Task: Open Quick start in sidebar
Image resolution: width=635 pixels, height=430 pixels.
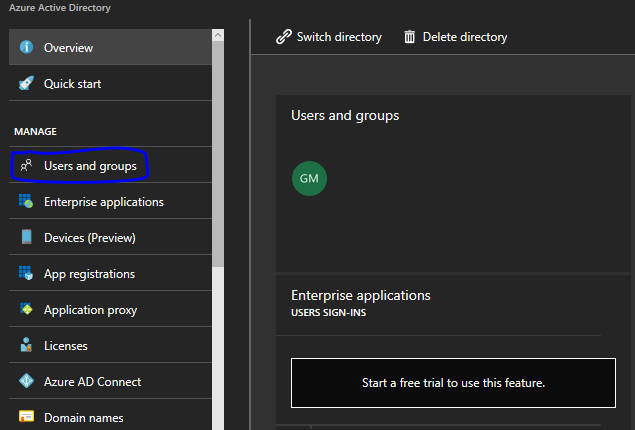Action: pyautogui.click(x=110, y=83)
